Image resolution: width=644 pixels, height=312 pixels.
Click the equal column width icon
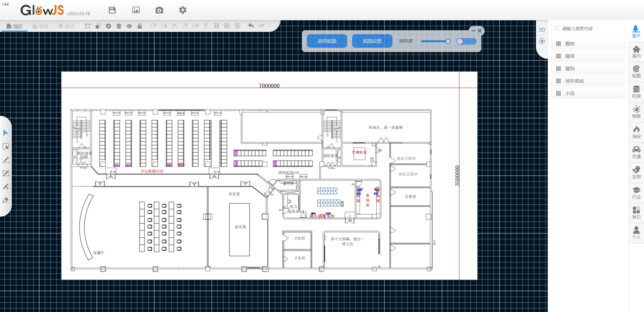tap(216, 26)
